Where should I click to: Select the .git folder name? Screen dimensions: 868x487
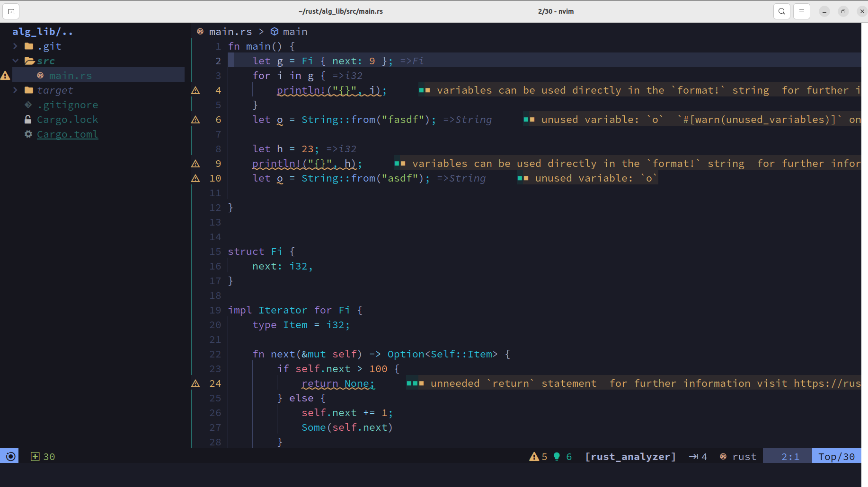49,46
